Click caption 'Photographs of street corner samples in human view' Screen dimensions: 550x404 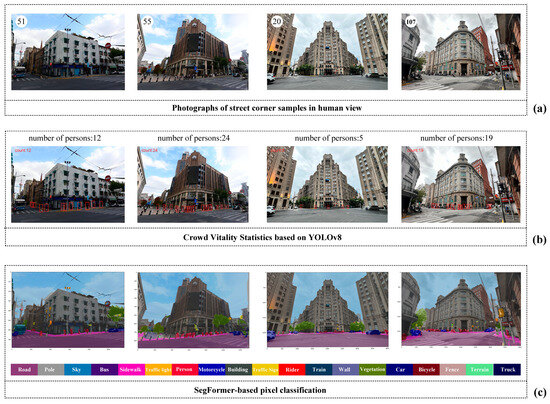[267, 108]
